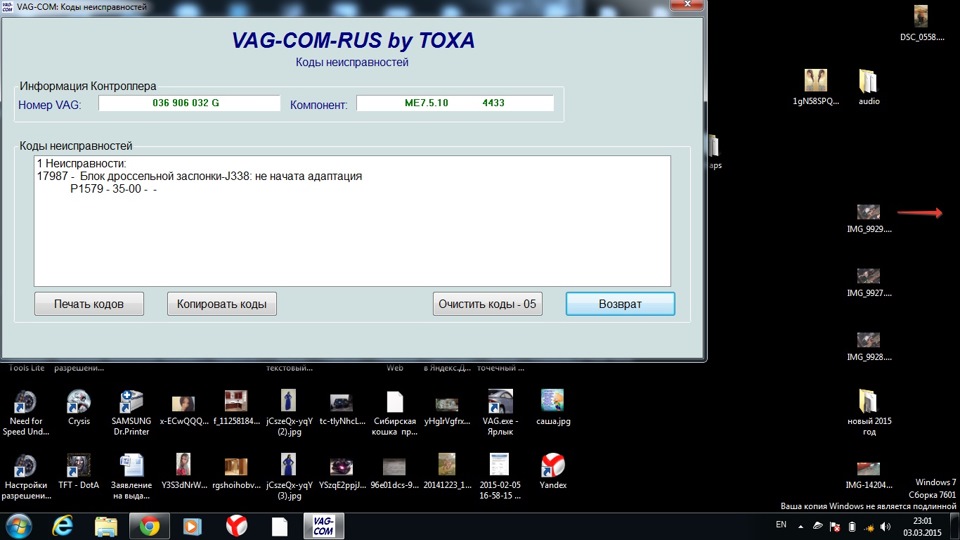Open SAMSUNG Dr.Printer desktop icon

131,413
